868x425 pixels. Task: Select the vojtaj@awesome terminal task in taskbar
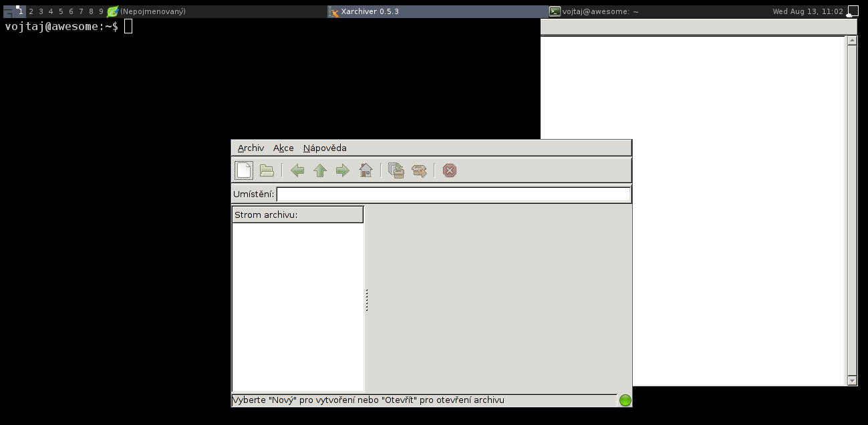pyautogui.click(x=658, y=11)
